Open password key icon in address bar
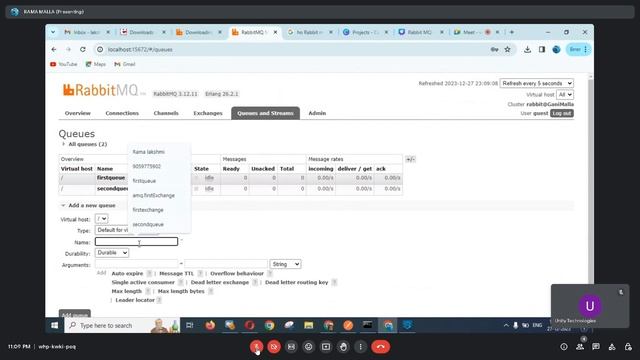This screenshot has height=360, width=640. coord(494,49)
